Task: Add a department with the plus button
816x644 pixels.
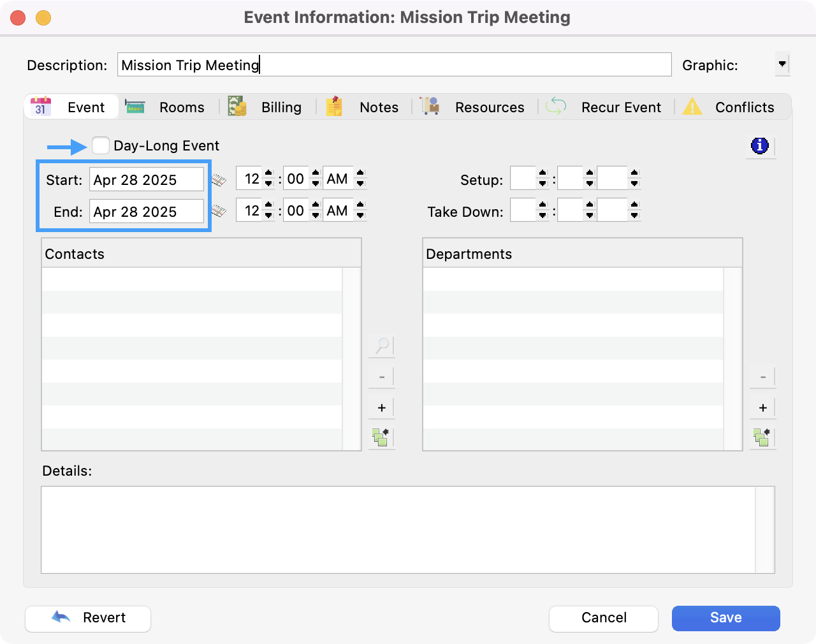Action: coord(762,408)
